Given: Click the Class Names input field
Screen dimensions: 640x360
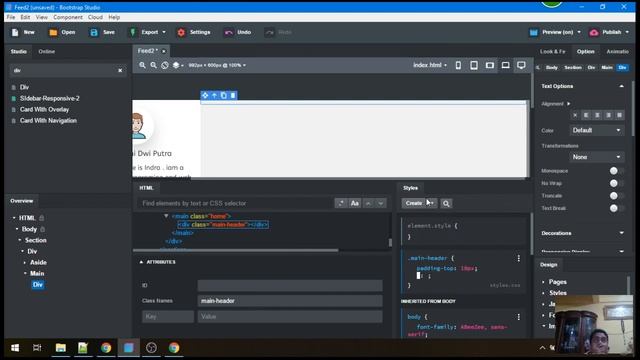Looking at the screenshot, I should tap(290, 301).
